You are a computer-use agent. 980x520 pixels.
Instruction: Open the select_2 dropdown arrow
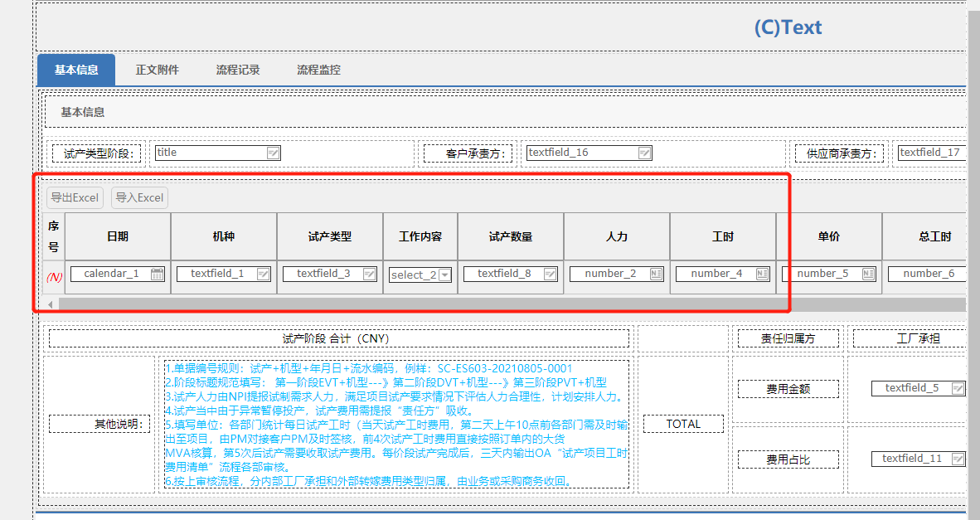coord(444,275)
